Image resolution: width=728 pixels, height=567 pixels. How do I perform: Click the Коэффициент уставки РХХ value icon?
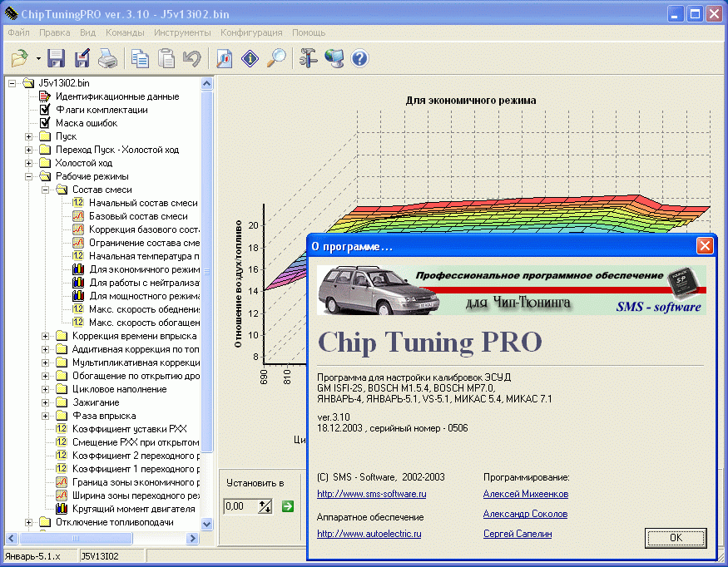coord(62,429)
